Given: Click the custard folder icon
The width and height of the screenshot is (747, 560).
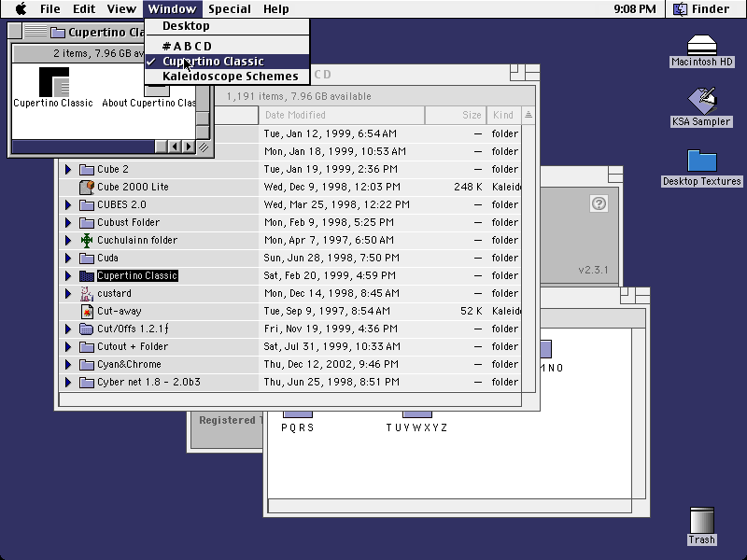Looking at the screenshot, I should (x=87, y=293).
